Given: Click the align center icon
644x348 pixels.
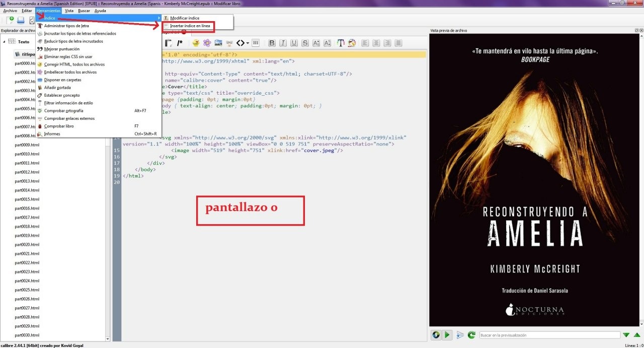Looking at the screenshot, I should [x=376, y=43].
